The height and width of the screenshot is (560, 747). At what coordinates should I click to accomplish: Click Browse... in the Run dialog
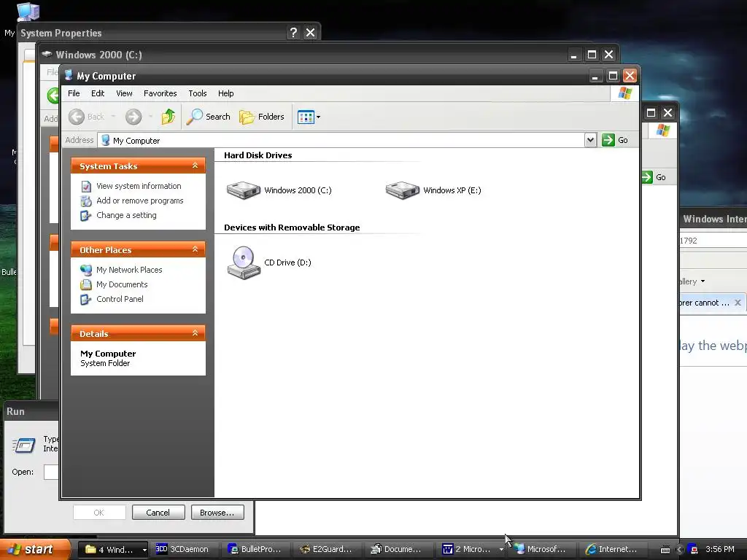(217, 513)
